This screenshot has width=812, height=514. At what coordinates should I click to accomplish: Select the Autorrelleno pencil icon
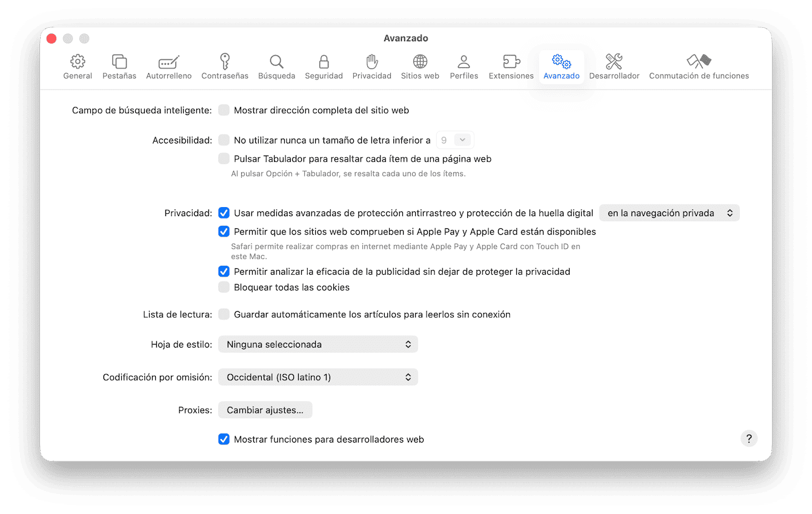coord(168,62)
